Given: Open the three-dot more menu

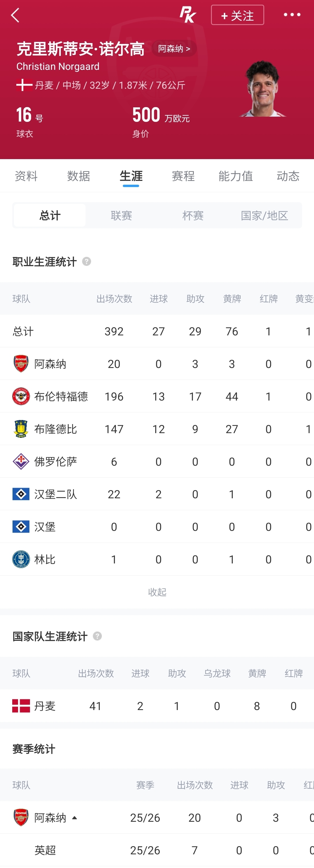Looking at the screenshot, I should [x=292, y=15].
